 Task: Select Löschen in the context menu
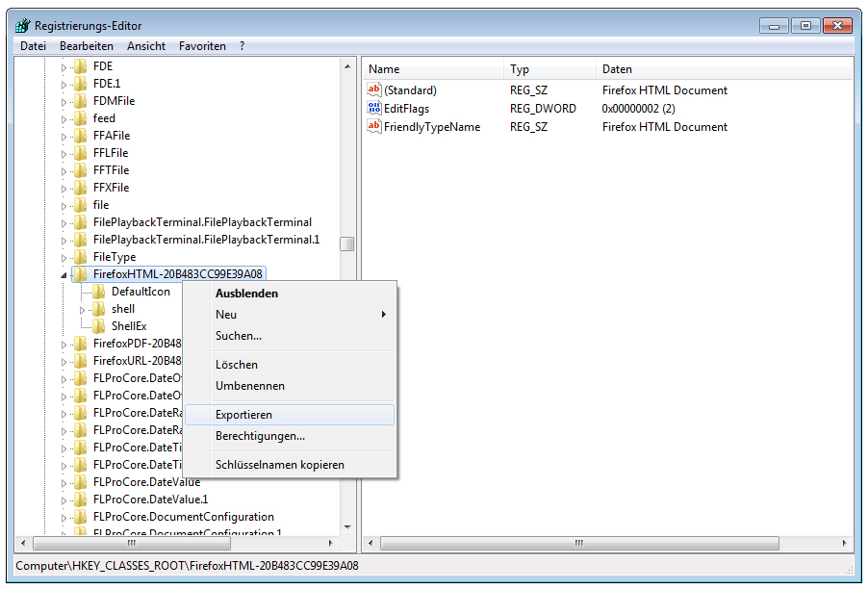click(237, 365)
